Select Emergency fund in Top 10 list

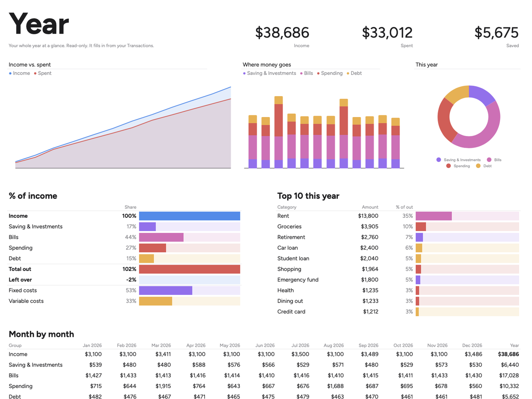298,280
